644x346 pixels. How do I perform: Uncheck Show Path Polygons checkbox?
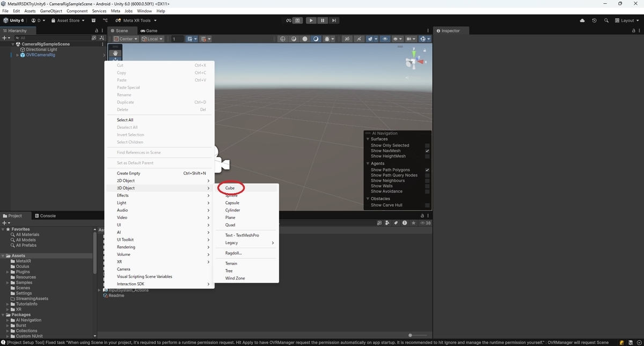pyautogui.click(x=427, y=170)
